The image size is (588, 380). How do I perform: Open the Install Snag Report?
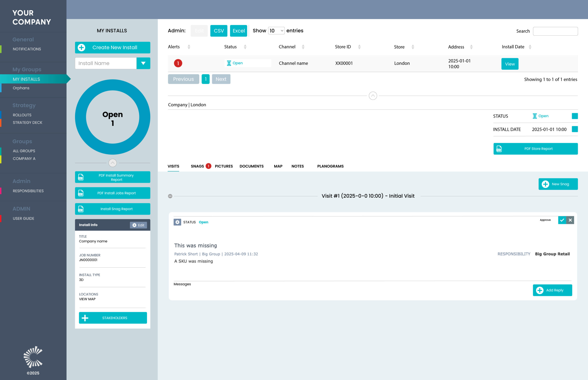click(x=113, y=209)
